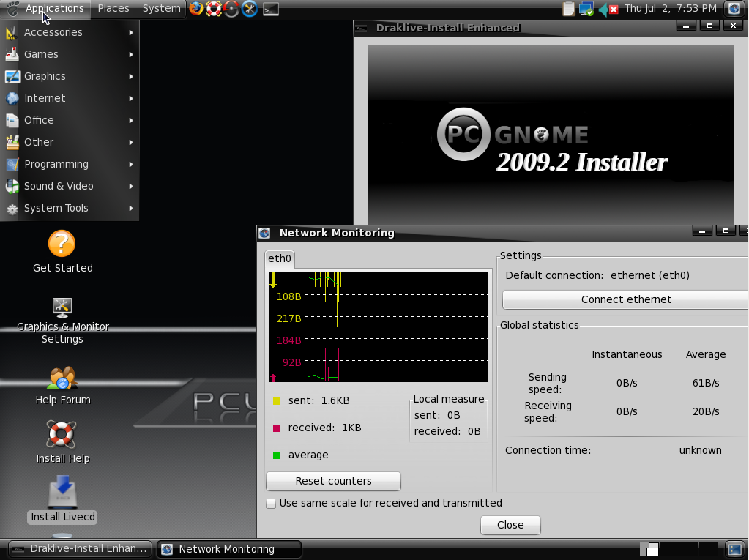
Task: Click the Connect ethernet button
Action: [625, 299]
